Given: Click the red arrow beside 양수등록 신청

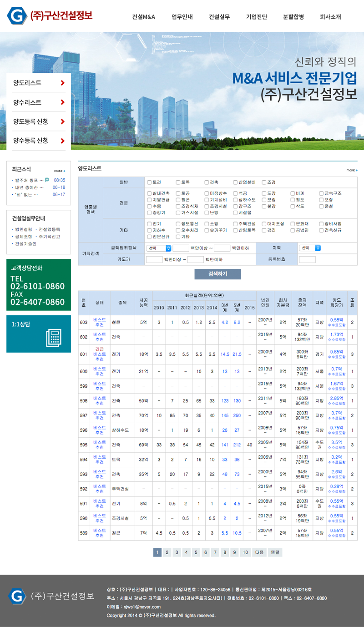Looking at the screenshot, I should coord(62,141).
